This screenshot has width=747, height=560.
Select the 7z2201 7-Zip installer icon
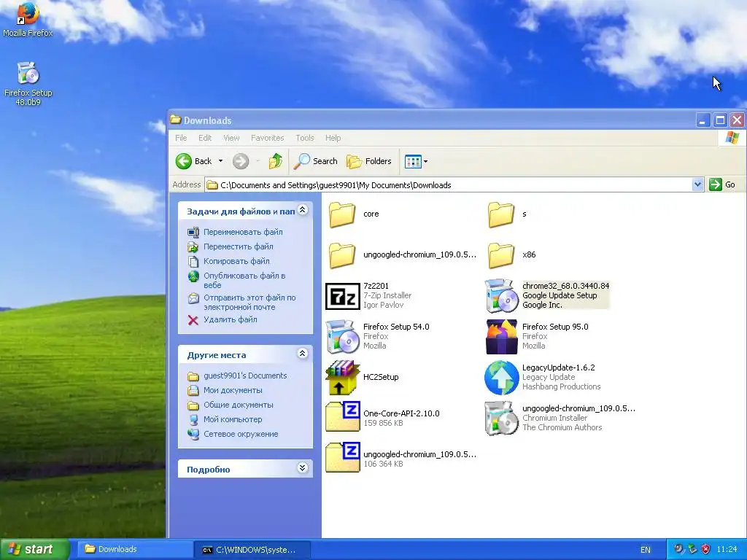343,296
